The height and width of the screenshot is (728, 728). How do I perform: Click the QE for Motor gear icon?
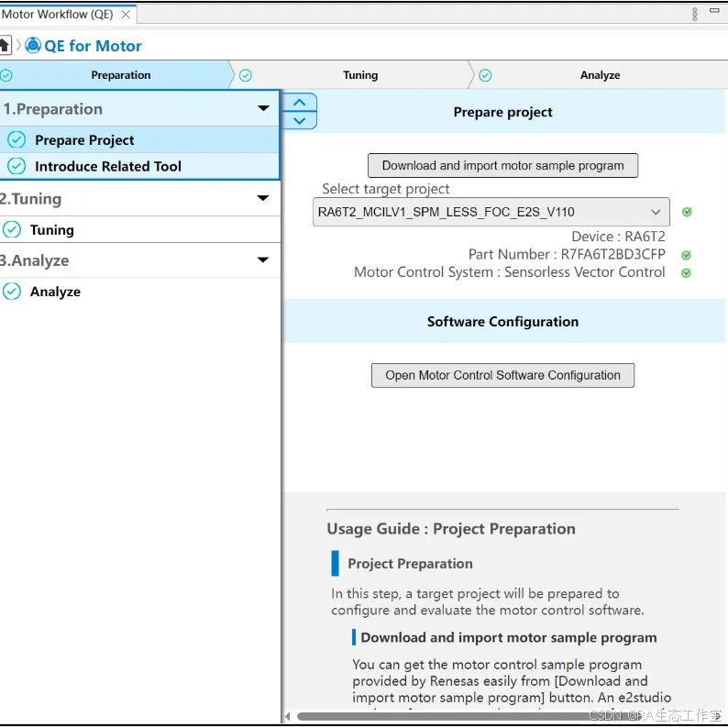pos(32,46)
